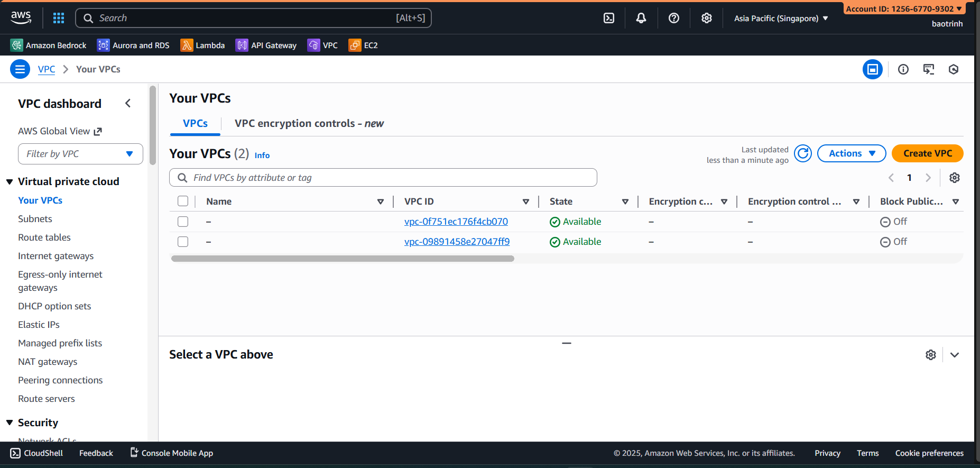
Task: Open the EC2 shortcut in favorites bar
Action: coord(364,45)
